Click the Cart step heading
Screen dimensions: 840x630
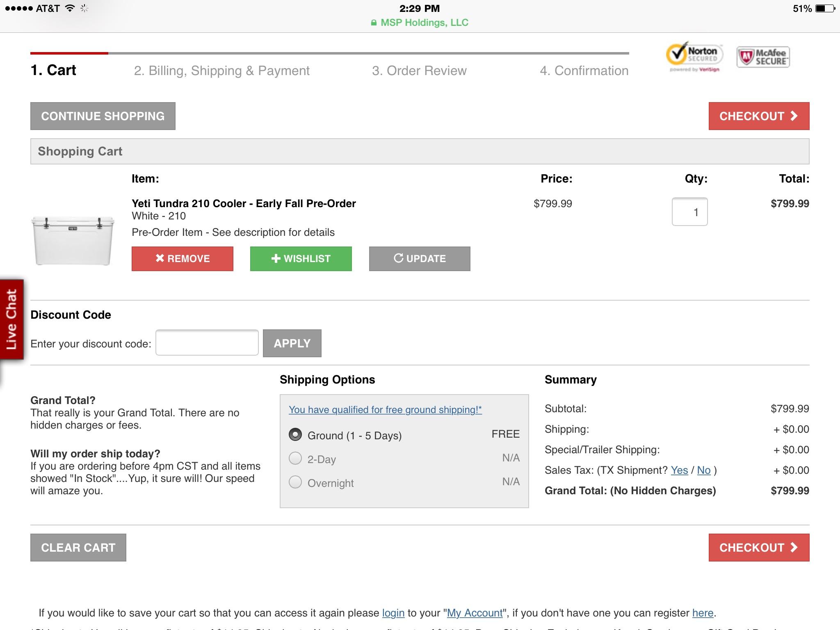[x=53, y=70]
